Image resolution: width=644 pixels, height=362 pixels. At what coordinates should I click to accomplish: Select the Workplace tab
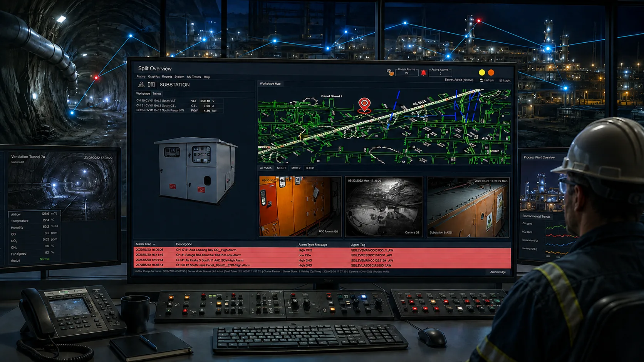143,93
